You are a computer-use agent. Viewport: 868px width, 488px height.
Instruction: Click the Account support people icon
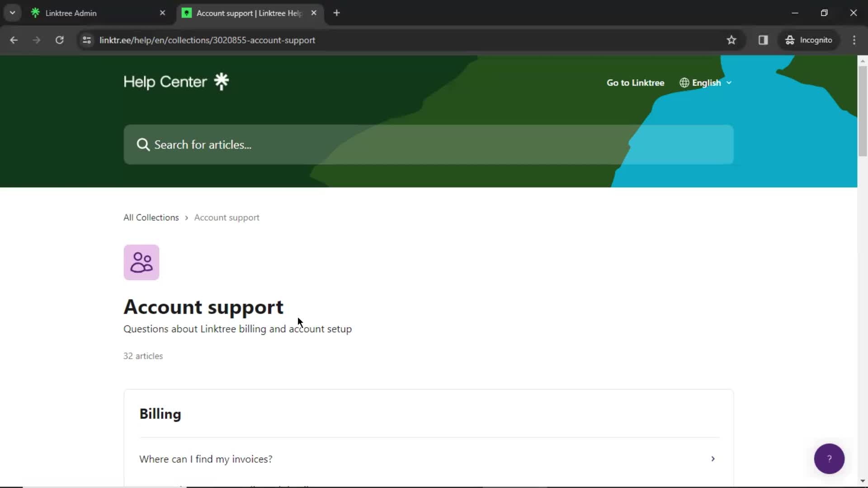tap(142, 263)
